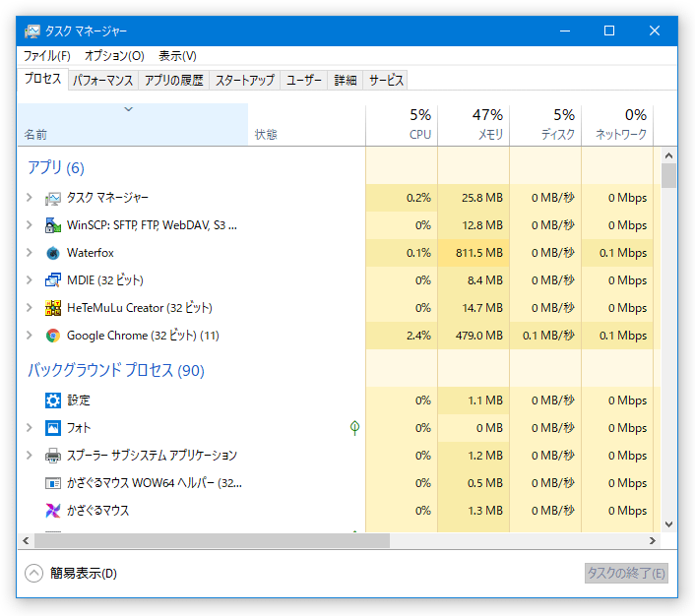Select the WinSCP process icon
Screen dimensions: 695x616
coord(53,225)
